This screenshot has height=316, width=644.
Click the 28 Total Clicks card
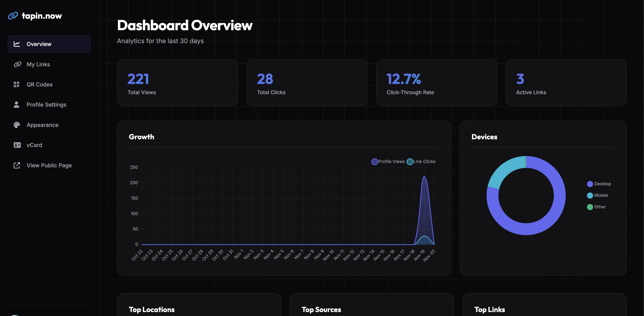[307, 82]
